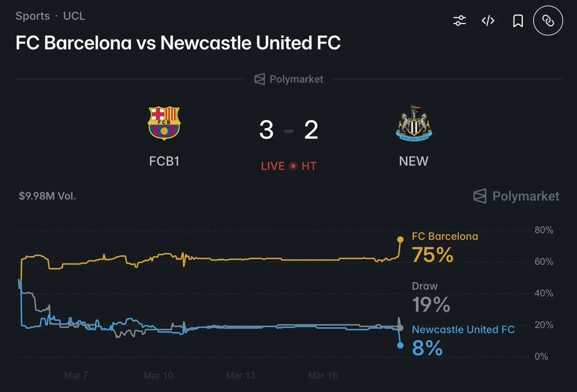577x392 pixels.
Task: Click the centered Polymarket logo
Action: (289, 79)
